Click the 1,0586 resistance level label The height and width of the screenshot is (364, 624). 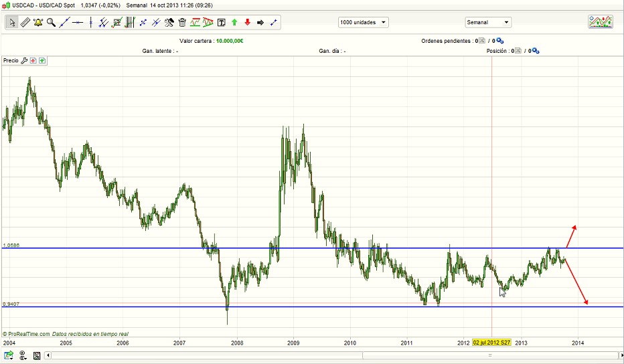coord(11,245)
